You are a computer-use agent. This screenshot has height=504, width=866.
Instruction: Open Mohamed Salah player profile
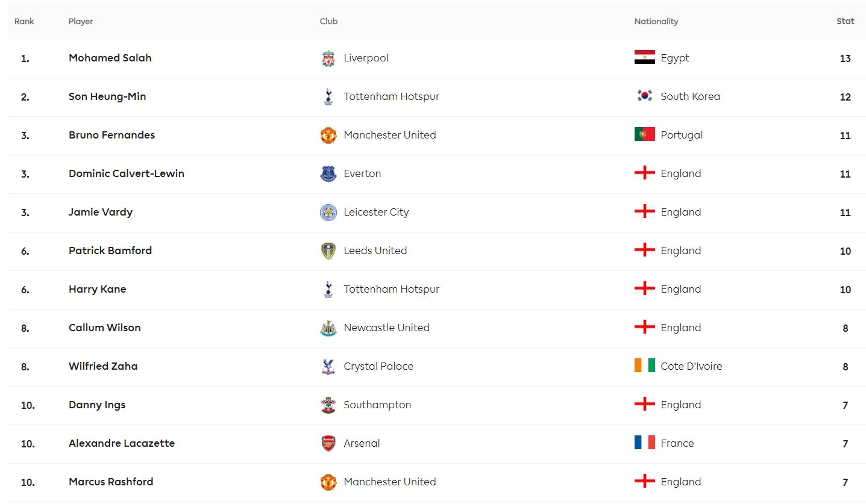[x=110, y=58]
